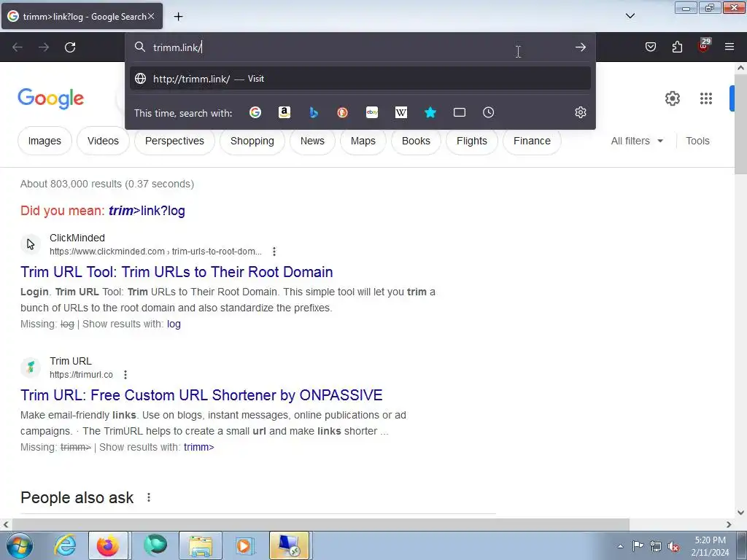Filter results by Videos
This screenshot has height=560, width=747.
pyautogui.click(x=103, y=141)
